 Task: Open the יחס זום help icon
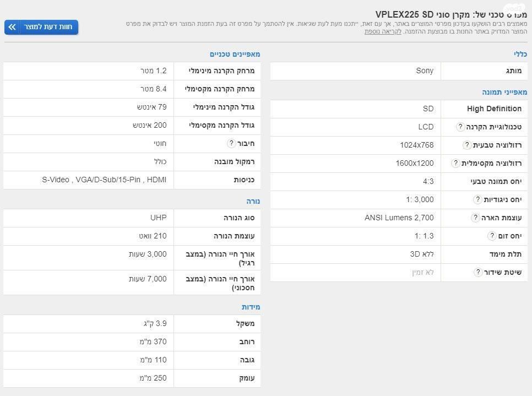[x=492, y=236]
